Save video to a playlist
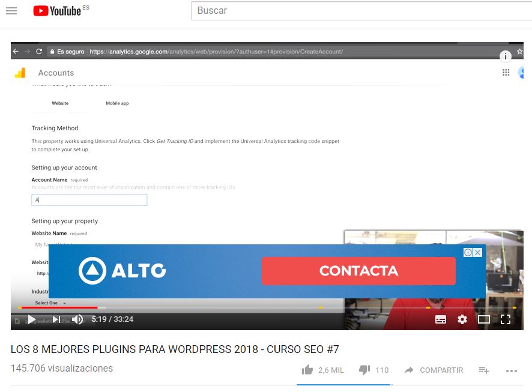 pos(483,370)
